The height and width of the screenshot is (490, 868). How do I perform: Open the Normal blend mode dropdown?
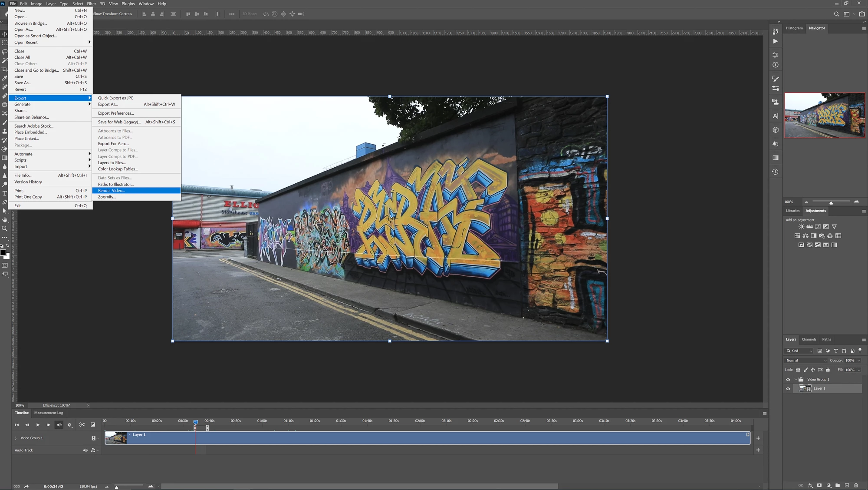(806, 361)
